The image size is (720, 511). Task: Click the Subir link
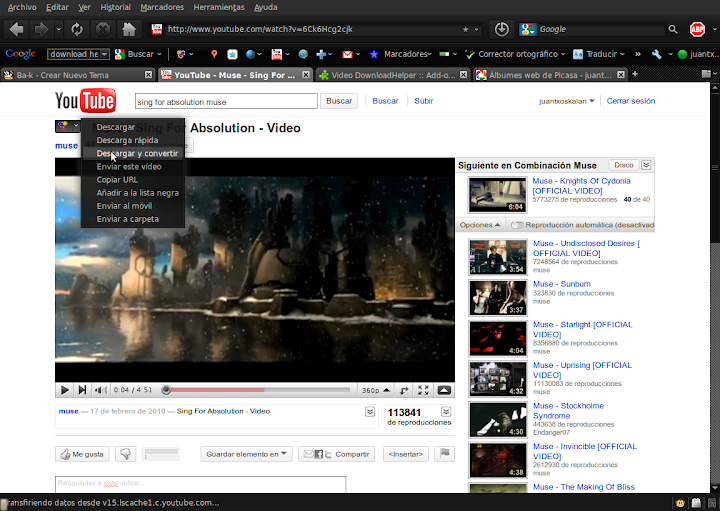coord(423,101)
